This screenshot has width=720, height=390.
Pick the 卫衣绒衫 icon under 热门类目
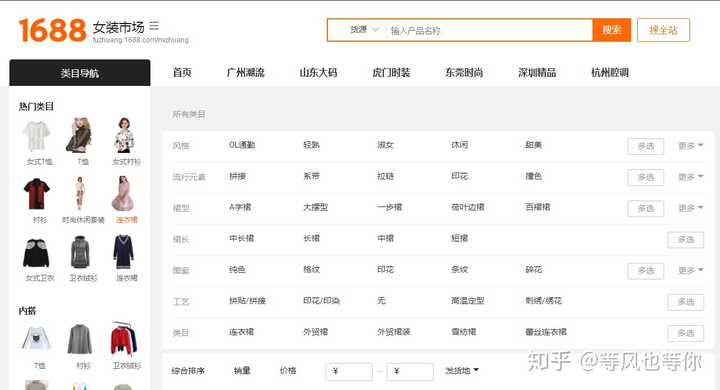pyautogui.click(x=80, y=252)
